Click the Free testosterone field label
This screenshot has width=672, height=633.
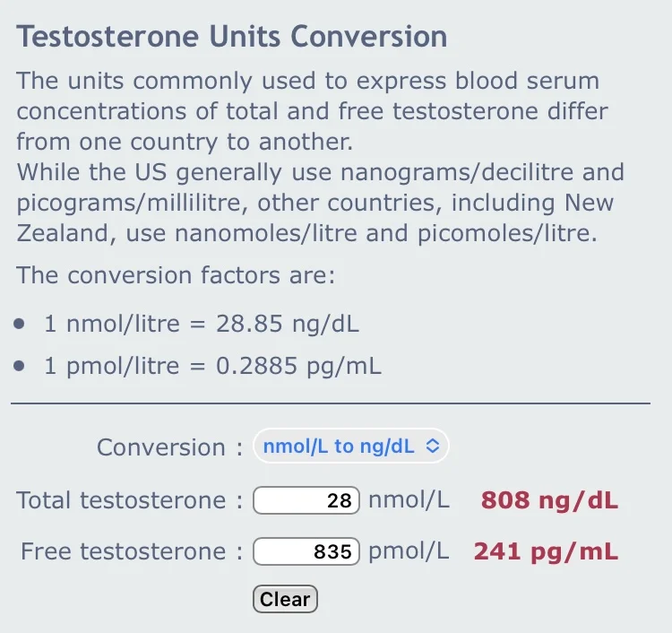pyautogui.click(x=132, y=551)
